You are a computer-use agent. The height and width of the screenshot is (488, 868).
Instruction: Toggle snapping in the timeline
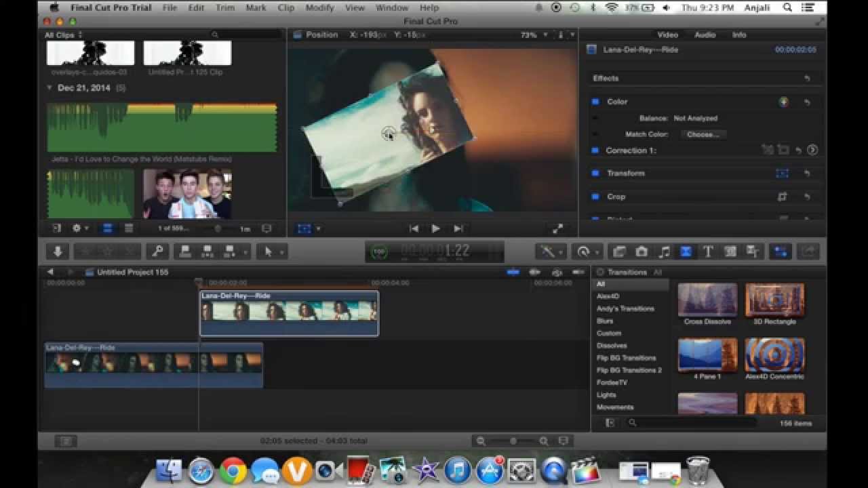click(x=577, y=272)
